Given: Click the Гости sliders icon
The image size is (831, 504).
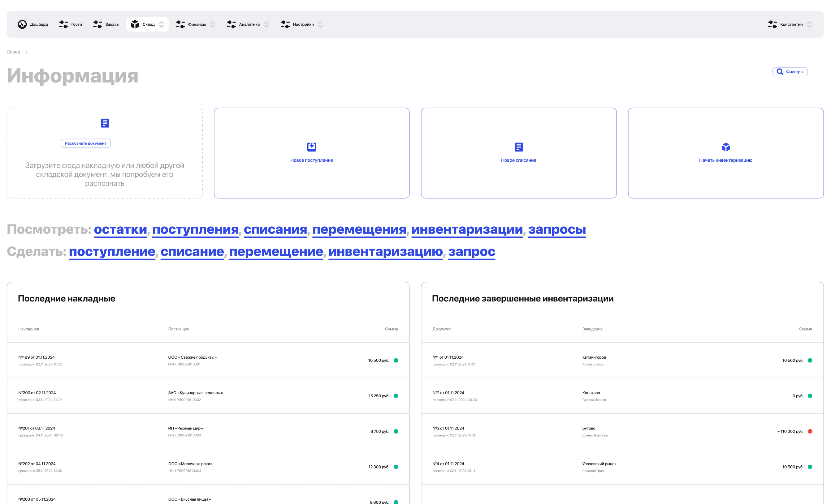Looking at the screenshot, I should 63,24.
